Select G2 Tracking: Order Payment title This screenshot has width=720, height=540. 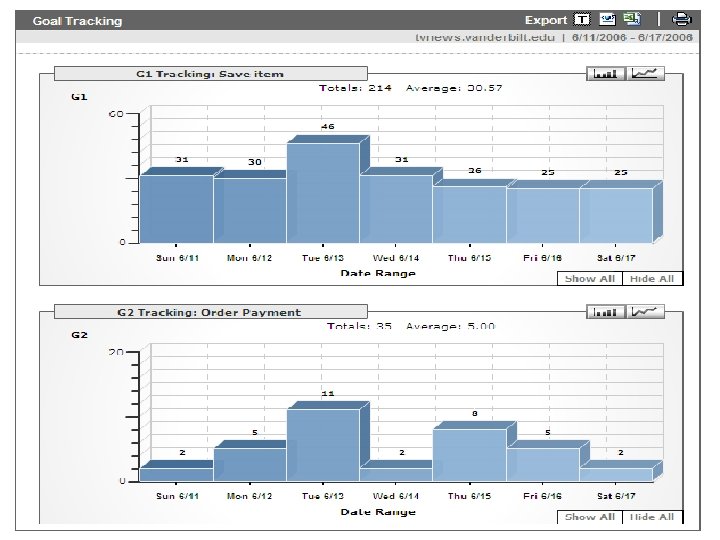210,312
